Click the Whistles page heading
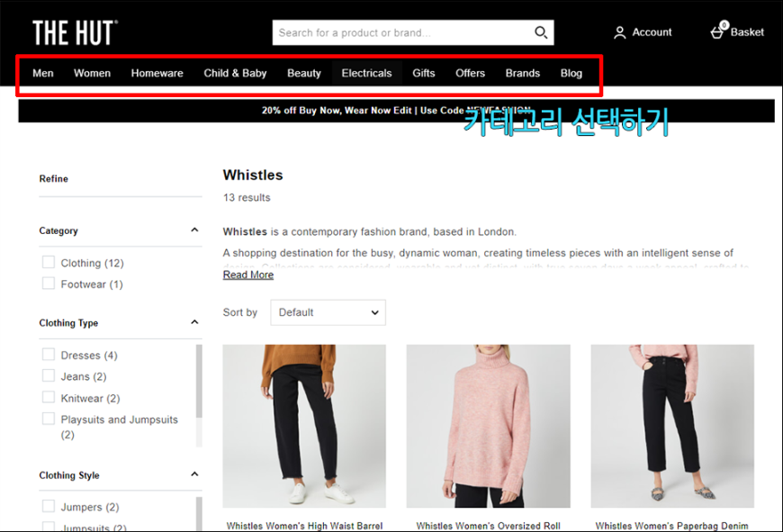The width and height of the screenshot is (783, 532). tap(253, 175)
